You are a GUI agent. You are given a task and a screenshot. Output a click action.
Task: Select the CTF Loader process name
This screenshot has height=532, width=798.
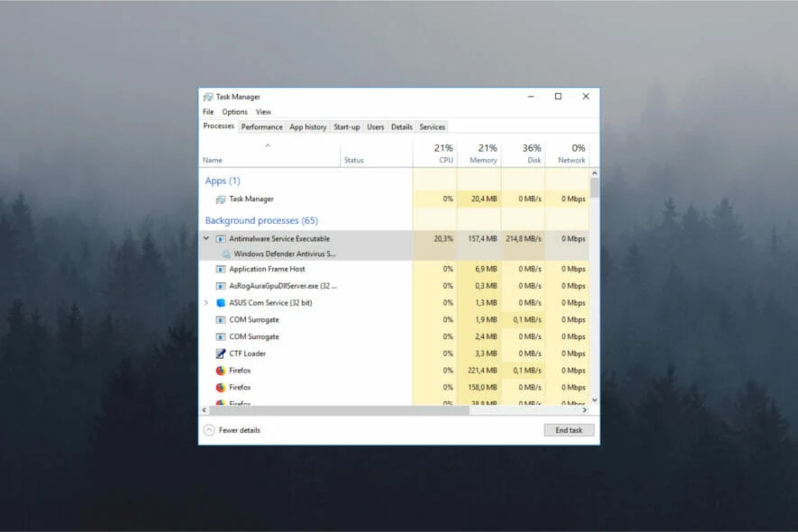tap(247, 354)
